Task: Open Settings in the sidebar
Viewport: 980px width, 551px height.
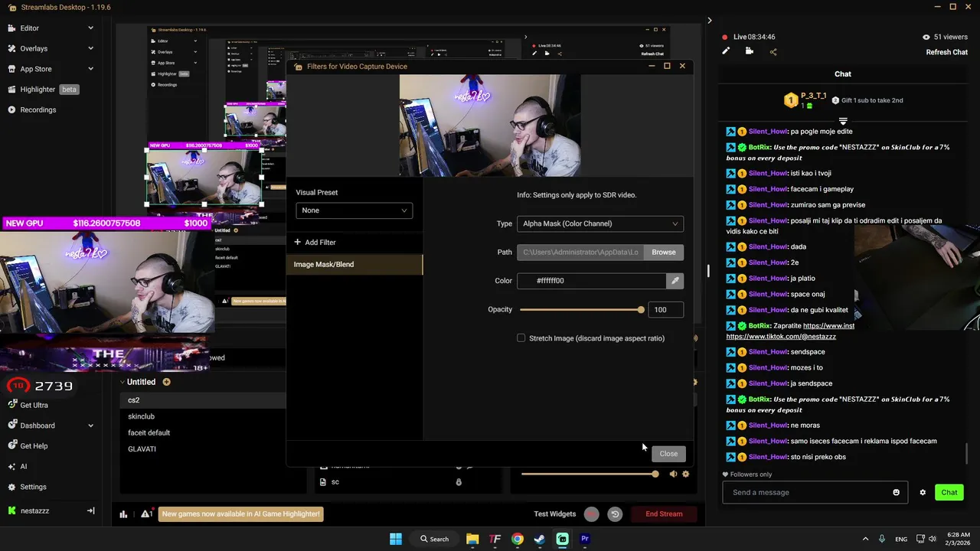Action: [33, 487]
